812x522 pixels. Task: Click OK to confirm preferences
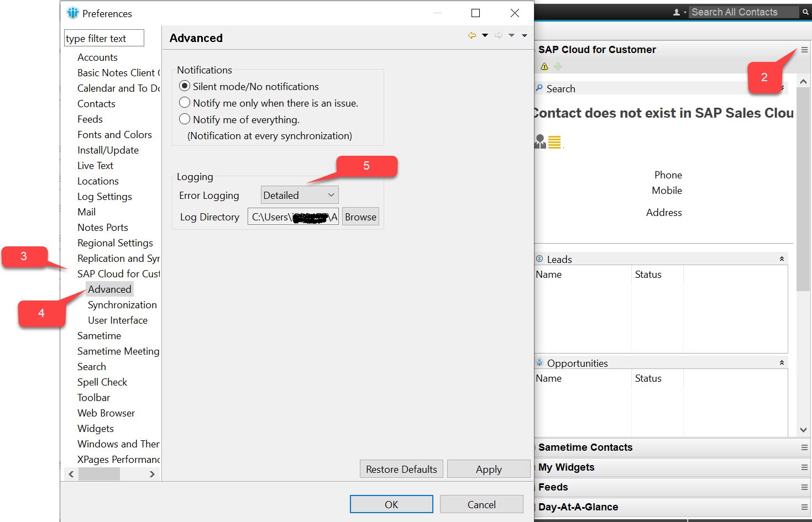coord(391,504)
